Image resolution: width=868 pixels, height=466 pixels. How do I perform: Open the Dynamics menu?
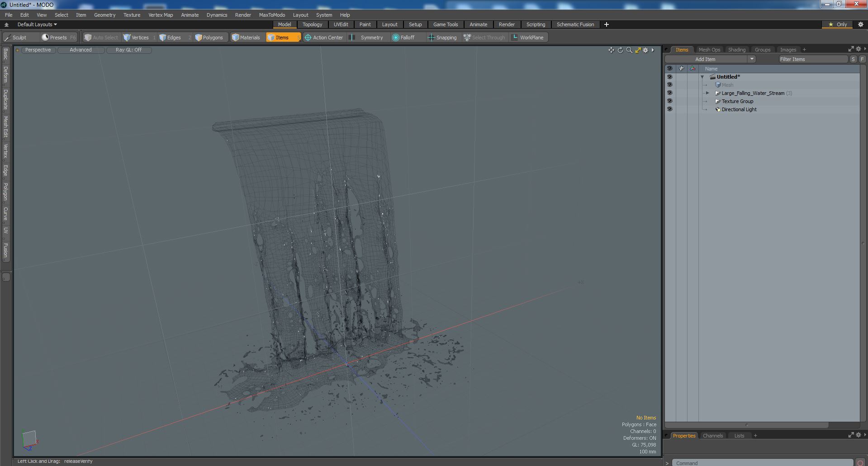pos(217,15)
